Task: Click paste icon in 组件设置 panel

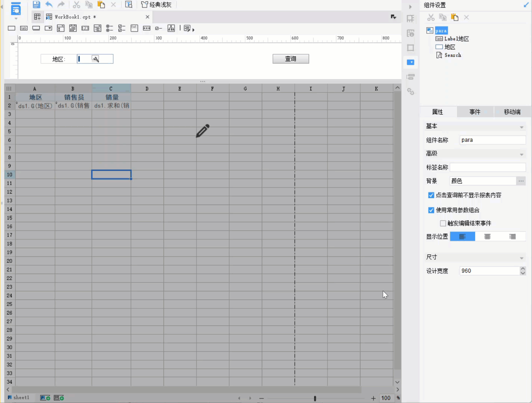Action: coord(455,17)
